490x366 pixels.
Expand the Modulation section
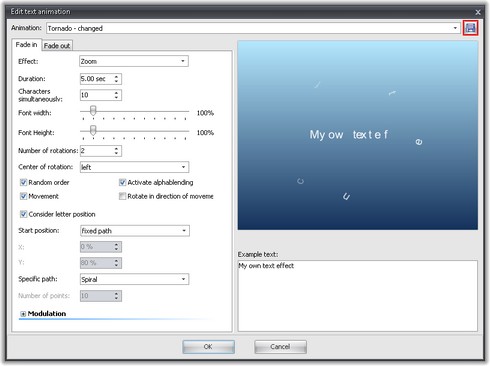click(23, 314)
